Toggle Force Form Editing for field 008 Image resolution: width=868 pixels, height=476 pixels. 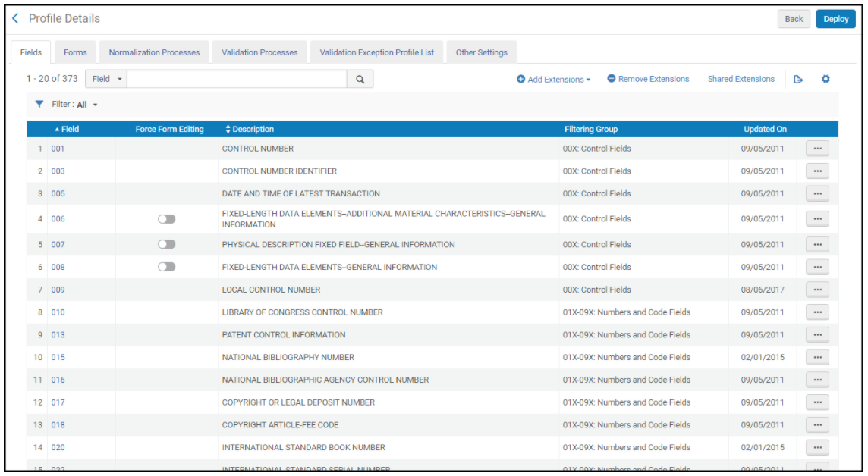point(167,267)
